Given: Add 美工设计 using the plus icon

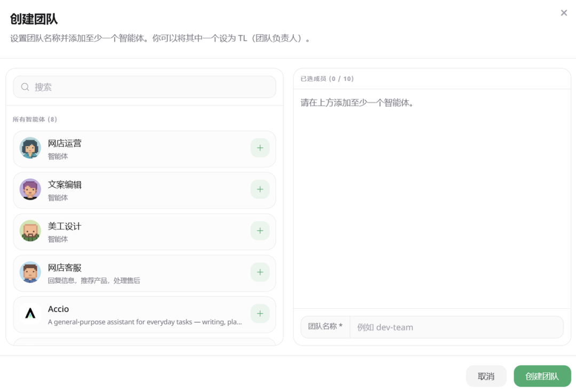Looking at the screenshot, I should coord(260,231).
